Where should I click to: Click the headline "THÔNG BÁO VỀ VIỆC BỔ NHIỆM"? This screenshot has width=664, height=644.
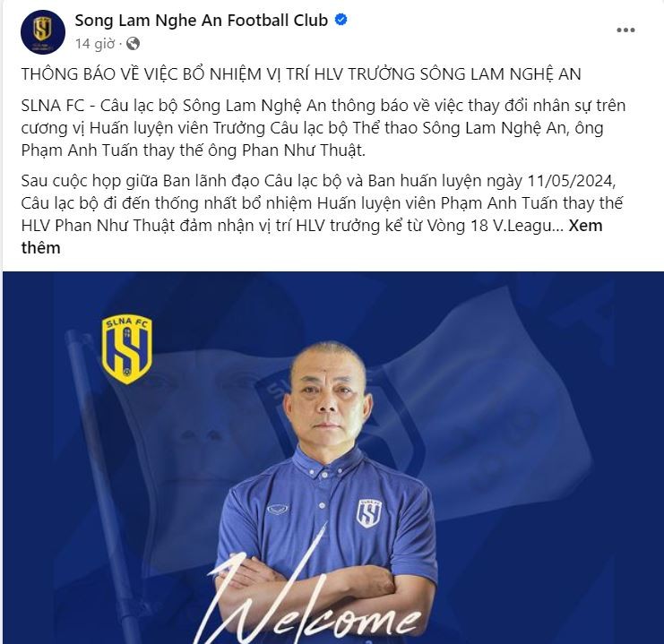tap(142, 74)
